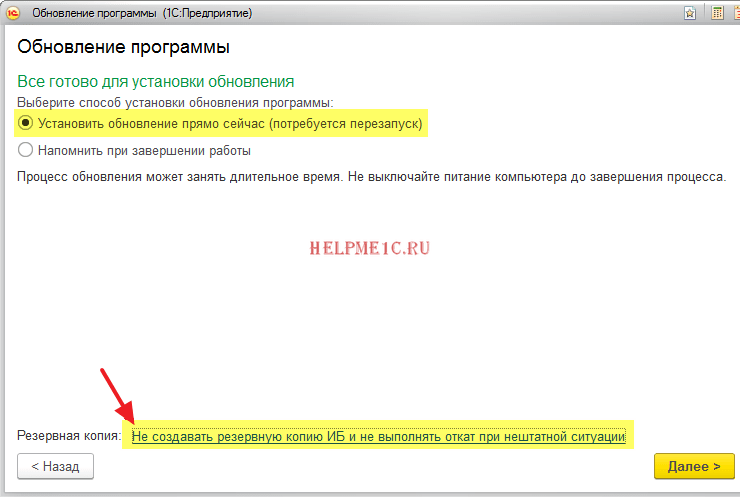Go back with '< Назад' button
The image size is (740, 497).
point(55,466)
